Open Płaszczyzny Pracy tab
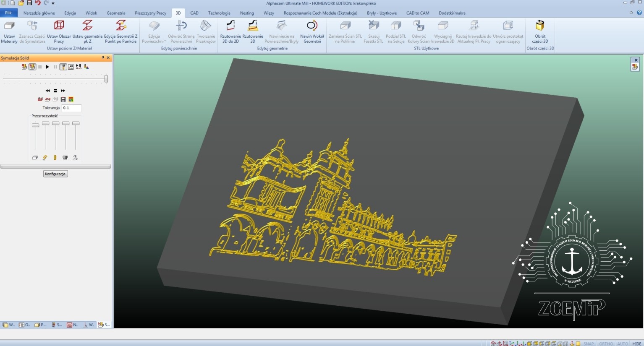This screenshot has height=346, width=644. pos(150,13)
